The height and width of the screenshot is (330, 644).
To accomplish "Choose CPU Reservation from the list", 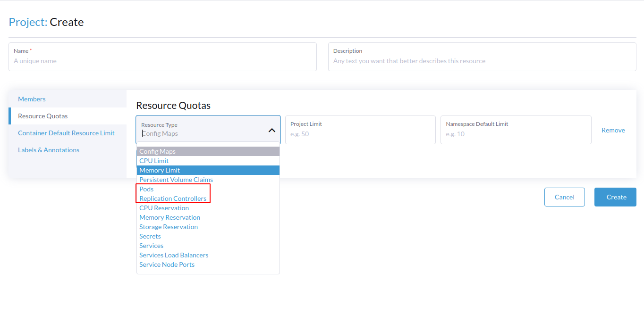I will [x=164, y=208].
